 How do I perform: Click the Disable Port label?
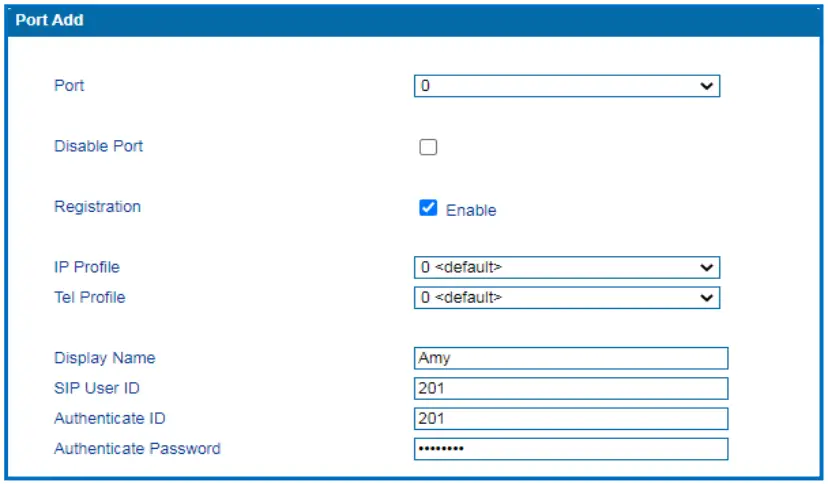pos(98,146)
